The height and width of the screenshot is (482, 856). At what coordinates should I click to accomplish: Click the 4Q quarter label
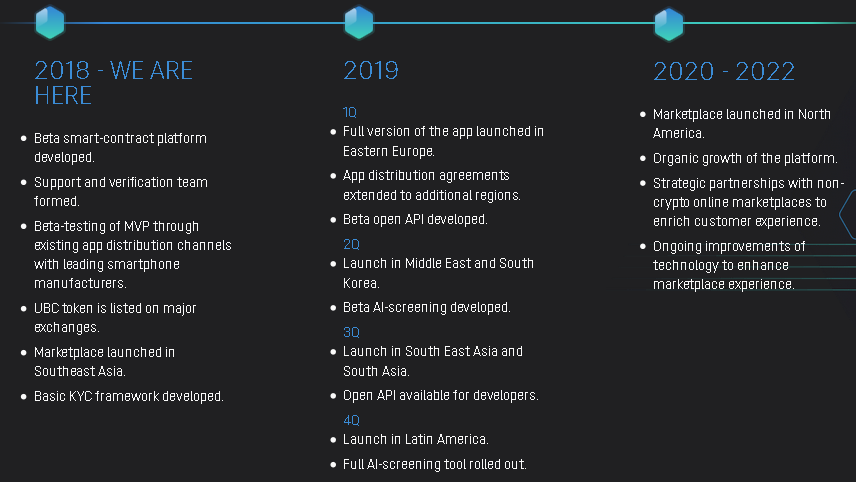click(x=351, y=420)
